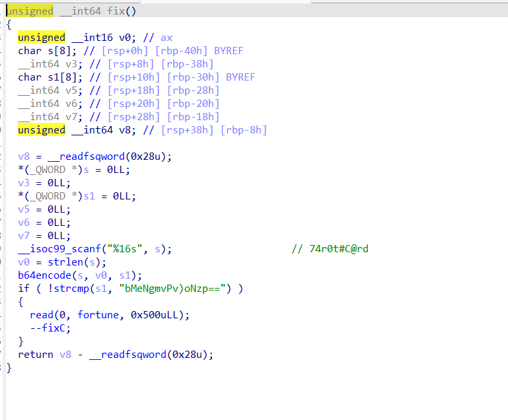
Task: Click the fixC variable being decremented
Action: pyautogui.click(x=55, y=328)
